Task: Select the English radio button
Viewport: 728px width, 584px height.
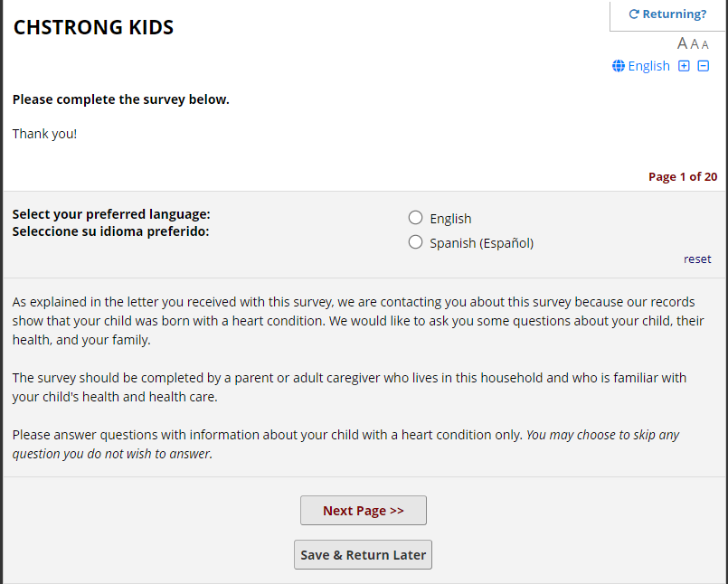Action: [416, 218]
